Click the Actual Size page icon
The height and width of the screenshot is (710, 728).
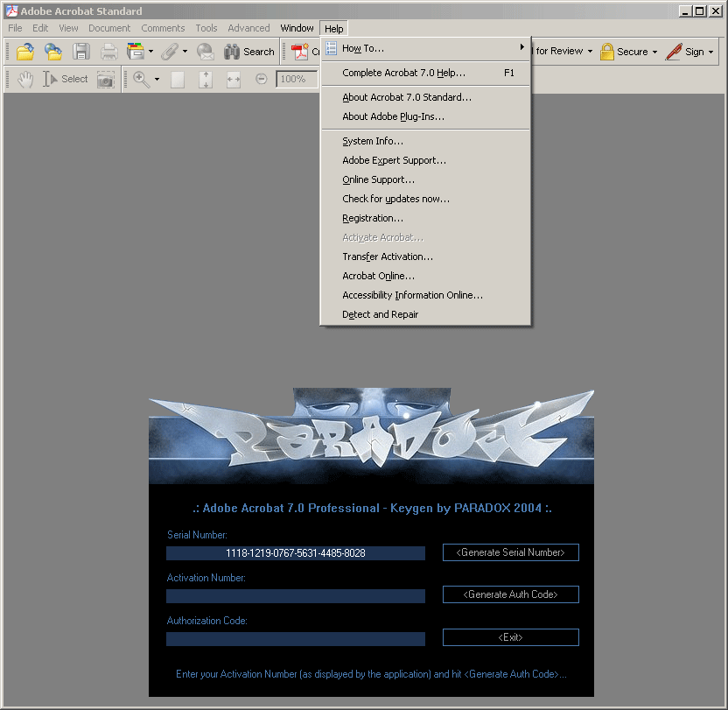tap(178, 80)
